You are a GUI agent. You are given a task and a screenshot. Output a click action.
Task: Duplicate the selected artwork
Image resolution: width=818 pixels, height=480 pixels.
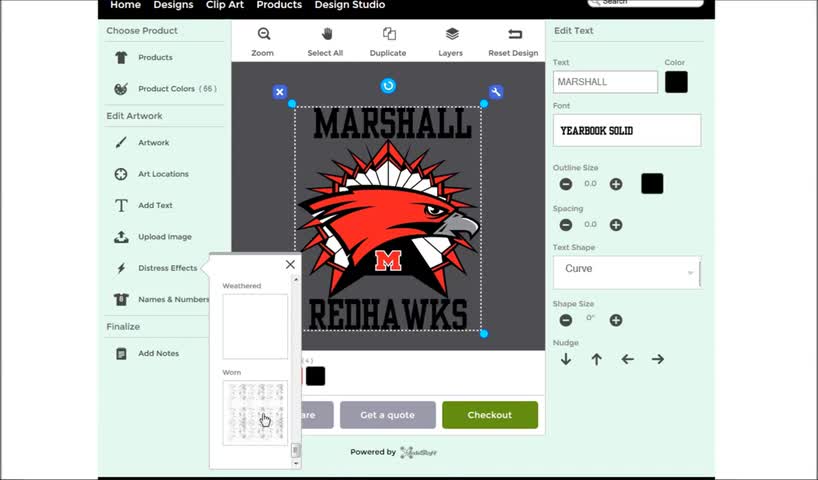pos(388,42)
